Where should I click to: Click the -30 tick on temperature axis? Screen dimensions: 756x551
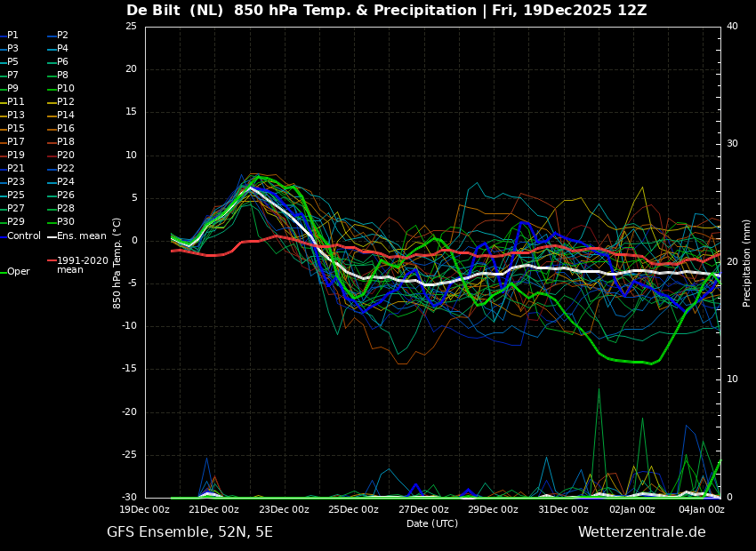pyautogui.click(x=129, y=498)
